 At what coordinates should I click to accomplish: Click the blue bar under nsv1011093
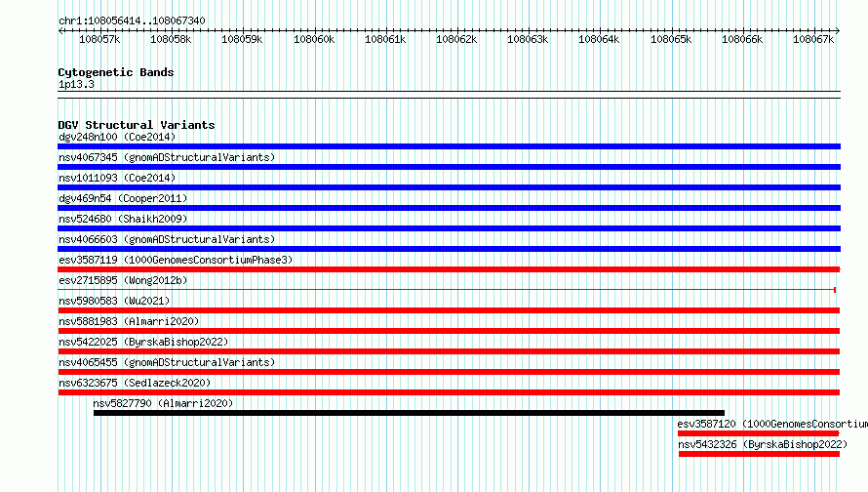pos(449,187)
